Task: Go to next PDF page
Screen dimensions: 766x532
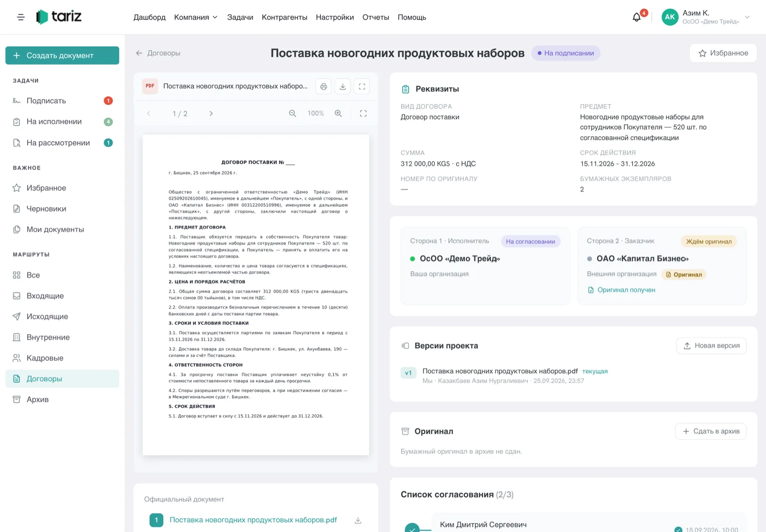Action: (x=211, y=113)
